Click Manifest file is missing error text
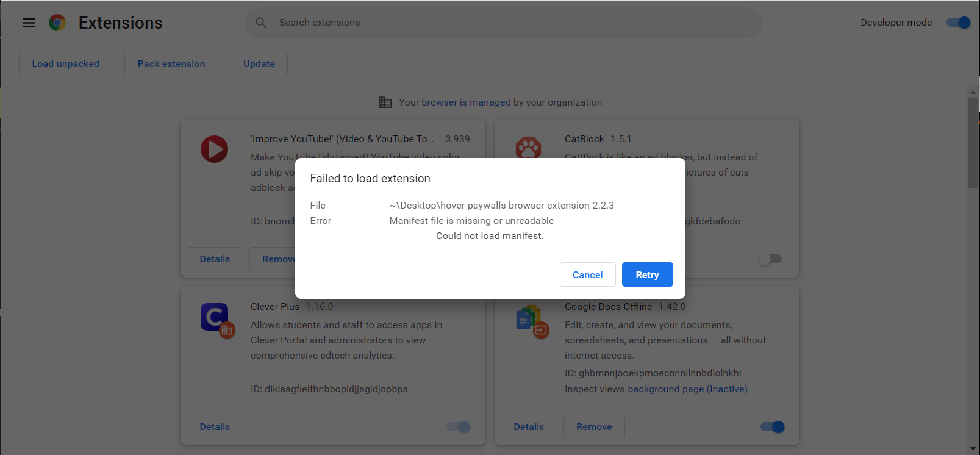980x455 pixels. pos(472,221)
